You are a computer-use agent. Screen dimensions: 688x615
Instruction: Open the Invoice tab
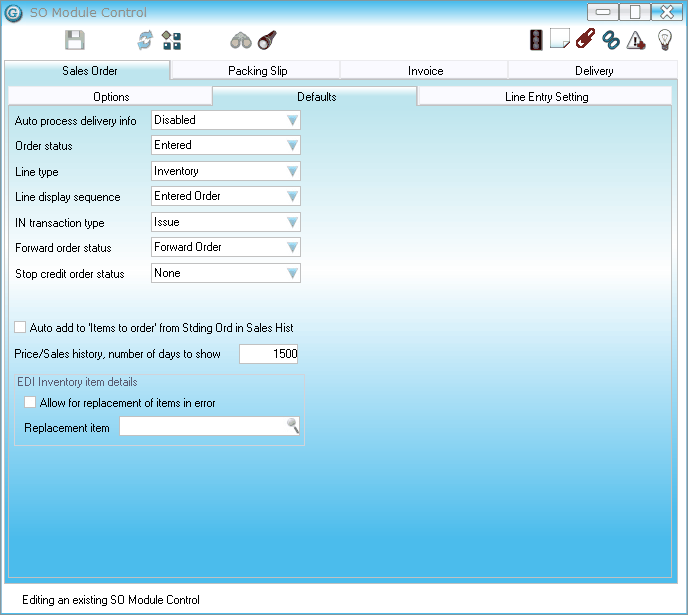424,71
